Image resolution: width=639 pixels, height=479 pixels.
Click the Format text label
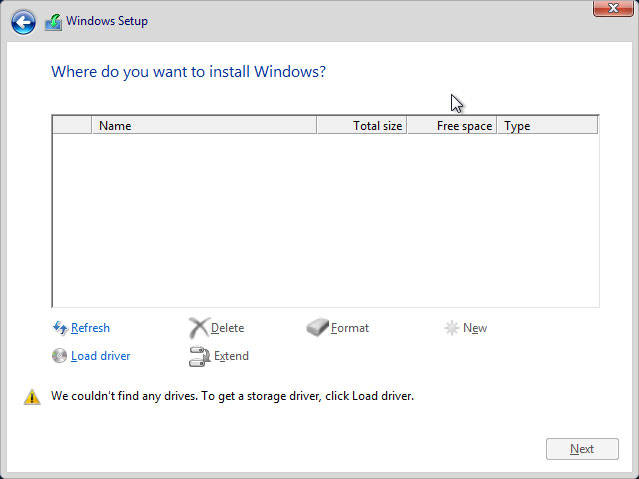[350, 328]
